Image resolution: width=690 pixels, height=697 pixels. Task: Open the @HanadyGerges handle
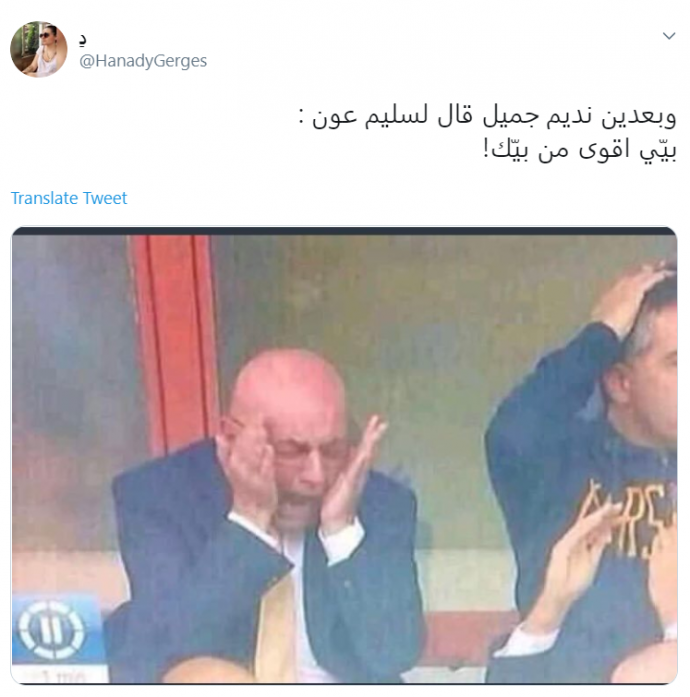tap(143, 61)
